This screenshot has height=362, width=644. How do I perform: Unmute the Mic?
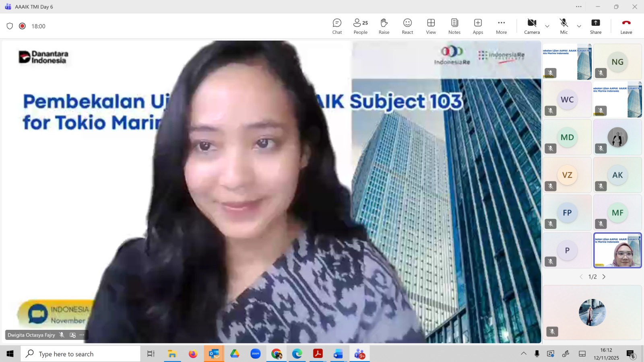tap(564, 27)
